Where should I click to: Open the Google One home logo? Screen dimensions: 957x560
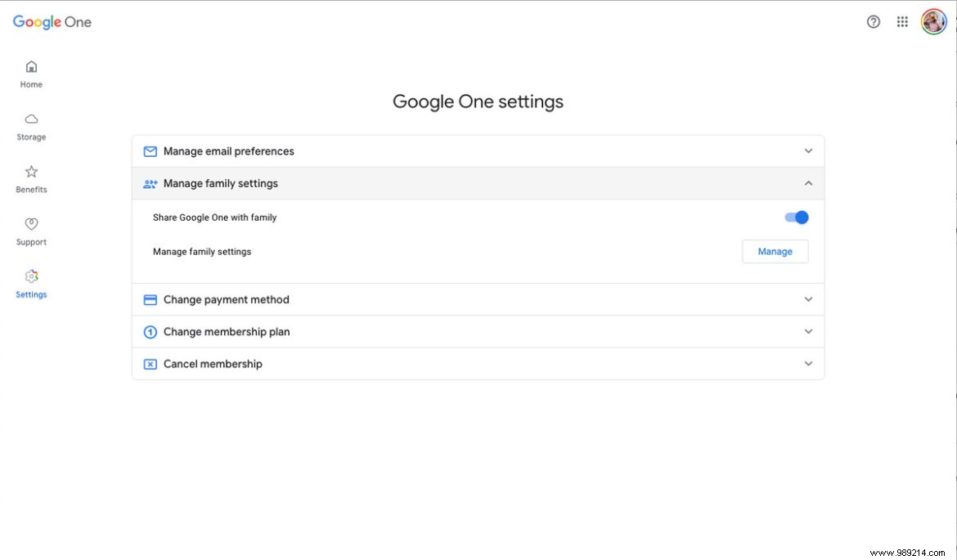(52, 21)
